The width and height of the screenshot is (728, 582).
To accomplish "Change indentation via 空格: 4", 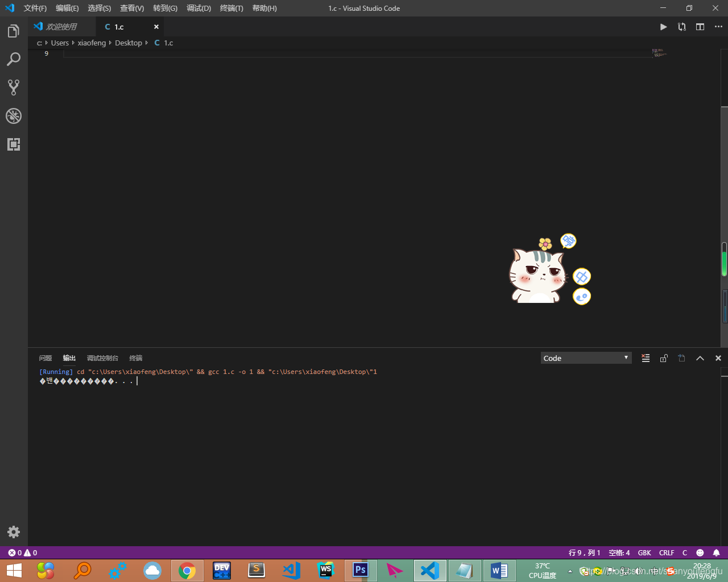I will pos(619,552).
